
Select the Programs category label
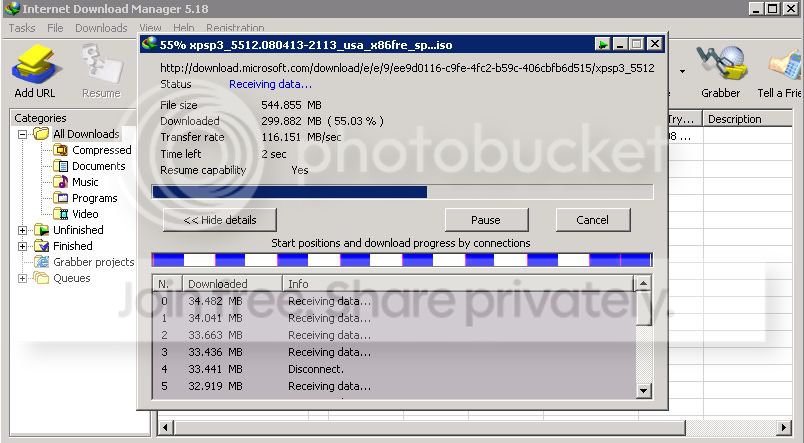tap(94, 198)
